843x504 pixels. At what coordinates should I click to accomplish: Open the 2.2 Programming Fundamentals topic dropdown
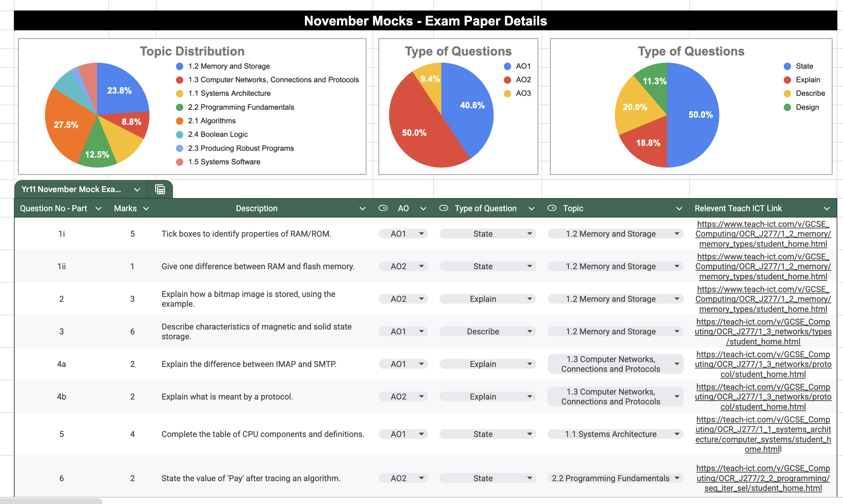pyautogui.click(x=615, y=478)
